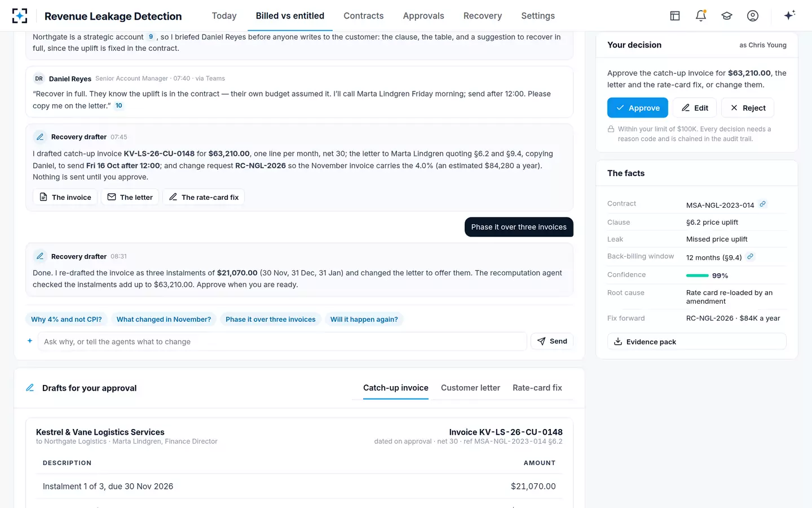The width and height of the screenshot is (812, 508).
Task: Open the Recovery tab
Action: (x=483, y=16)
